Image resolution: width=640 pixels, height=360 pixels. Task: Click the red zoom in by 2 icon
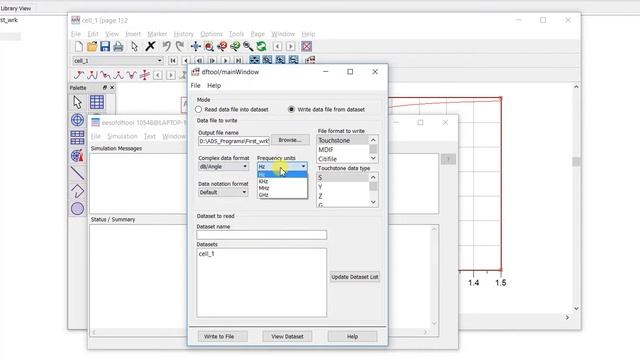[x=222, y=47]
